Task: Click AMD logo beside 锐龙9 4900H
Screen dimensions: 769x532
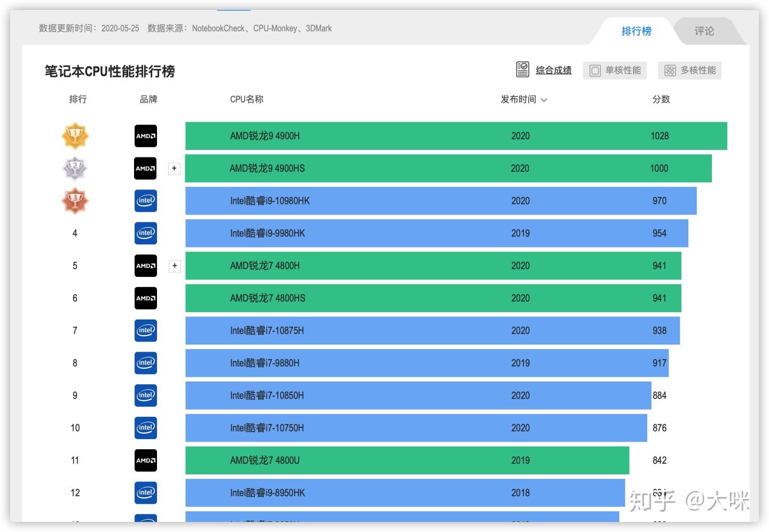Action: pyautogui.click(x=146, y=136)
